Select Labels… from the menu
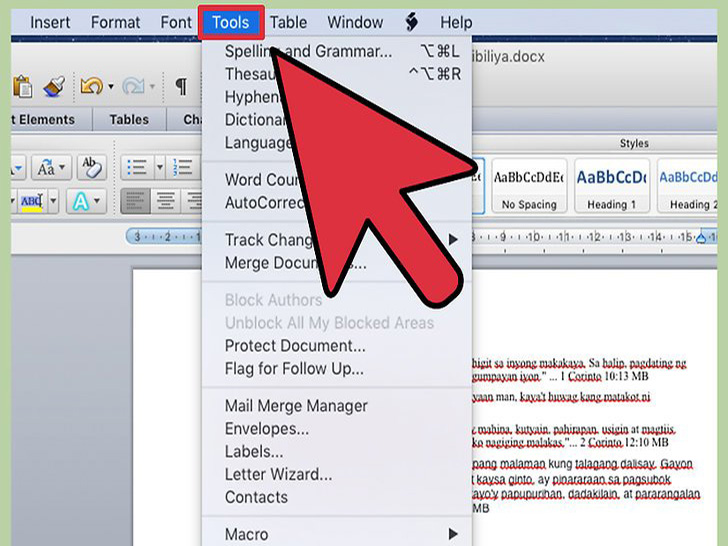728x546 pixels. pos(337,451)
